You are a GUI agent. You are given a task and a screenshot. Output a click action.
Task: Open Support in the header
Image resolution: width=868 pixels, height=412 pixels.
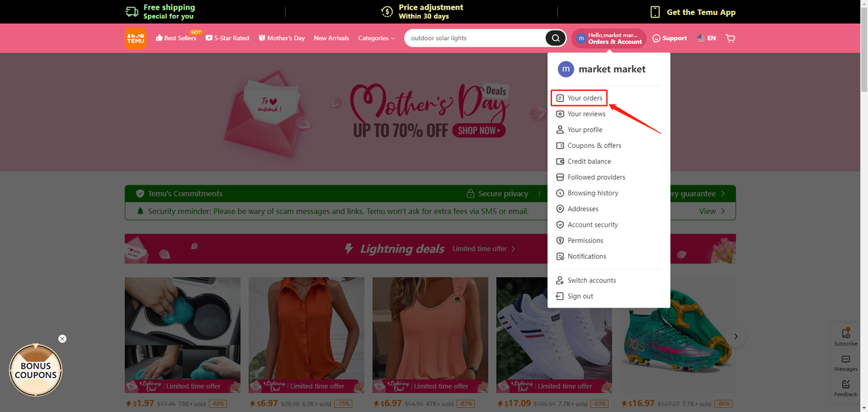(669, 38)
